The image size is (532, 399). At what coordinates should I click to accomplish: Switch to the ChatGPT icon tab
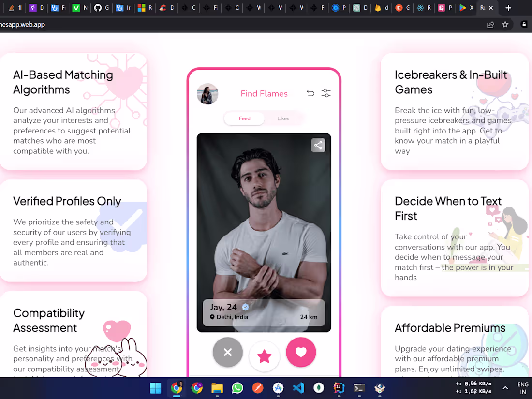pos(360,8)
